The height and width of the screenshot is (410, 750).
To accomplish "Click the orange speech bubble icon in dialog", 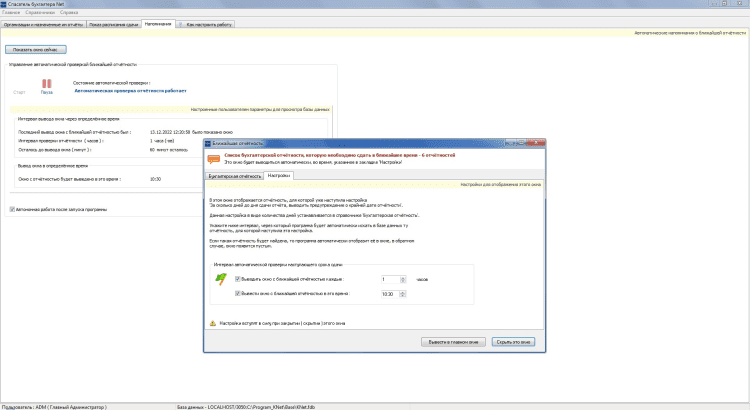I will 214,159.
